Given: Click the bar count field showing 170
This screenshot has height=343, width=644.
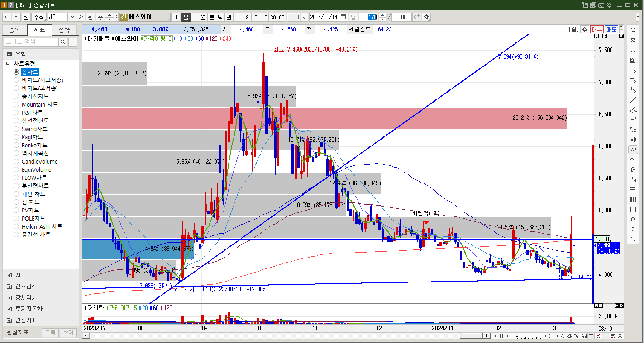Looking at the screenshot, I should [368, 17].
